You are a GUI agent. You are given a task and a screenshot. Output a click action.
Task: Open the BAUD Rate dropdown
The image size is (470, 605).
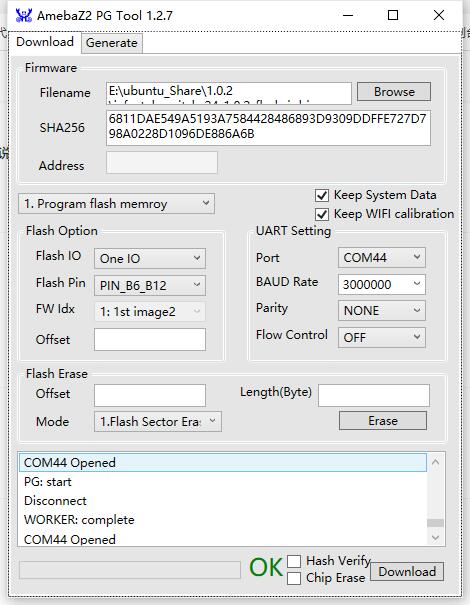pyautogui.click(x=382, y=284)
